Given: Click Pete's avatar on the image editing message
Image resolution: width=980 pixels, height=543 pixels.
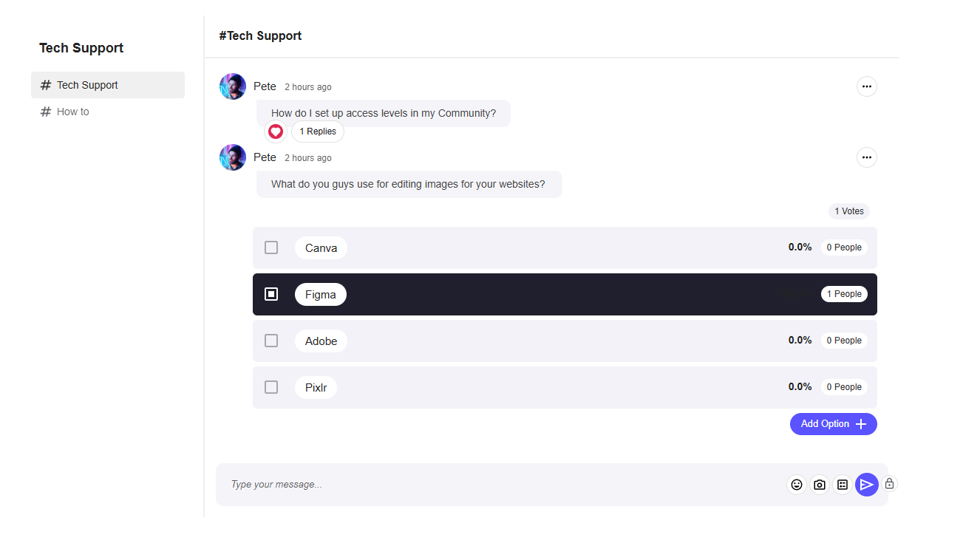Looking at the screenshot, I should pos(233,157).
